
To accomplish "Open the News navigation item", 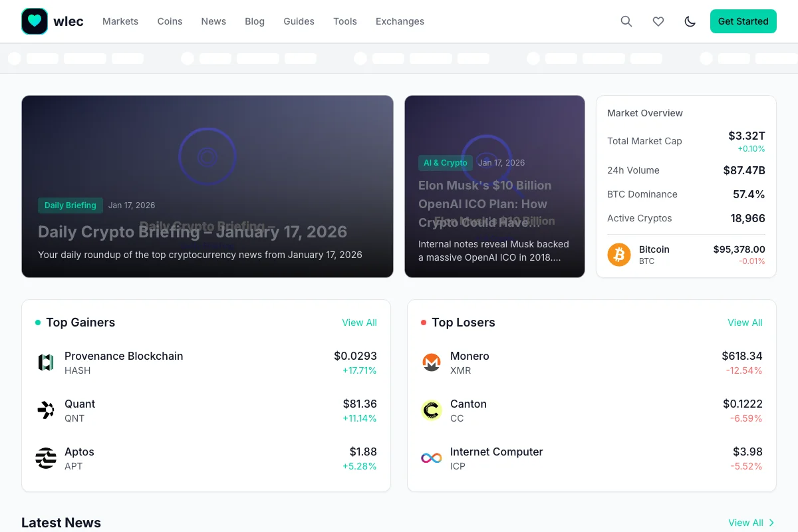I will click(213, 21).
